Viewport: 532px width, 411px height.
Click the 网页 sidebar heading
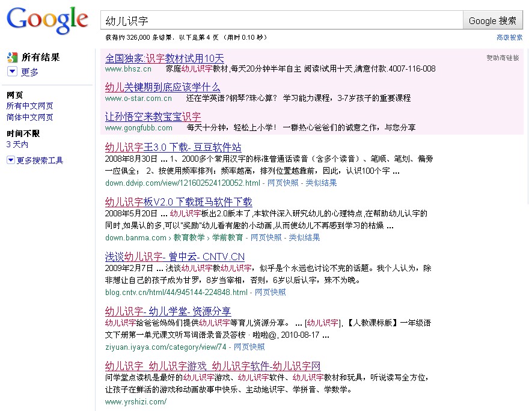click(14, 95)
